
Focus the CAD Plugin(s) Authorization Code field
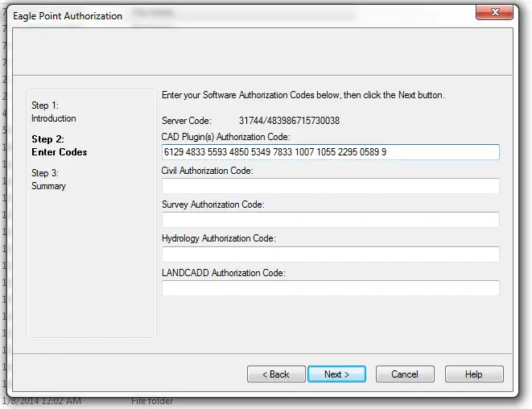pos(331,152)
